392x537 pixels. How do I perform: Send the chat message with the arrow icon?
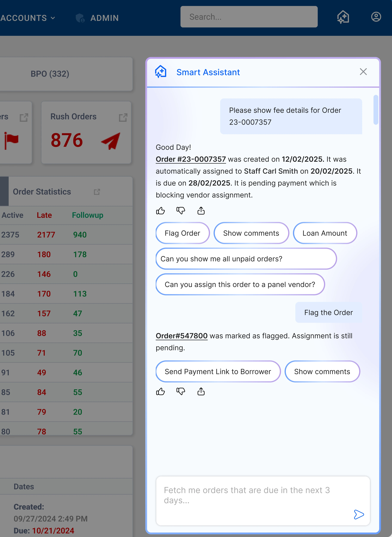coord(359,514)
